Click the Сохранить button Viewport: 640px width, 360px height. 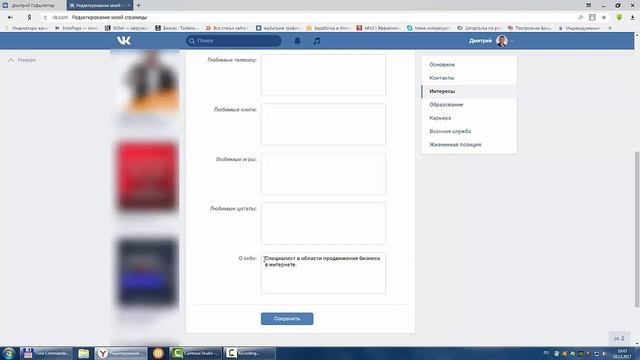(x=287, y=319)
